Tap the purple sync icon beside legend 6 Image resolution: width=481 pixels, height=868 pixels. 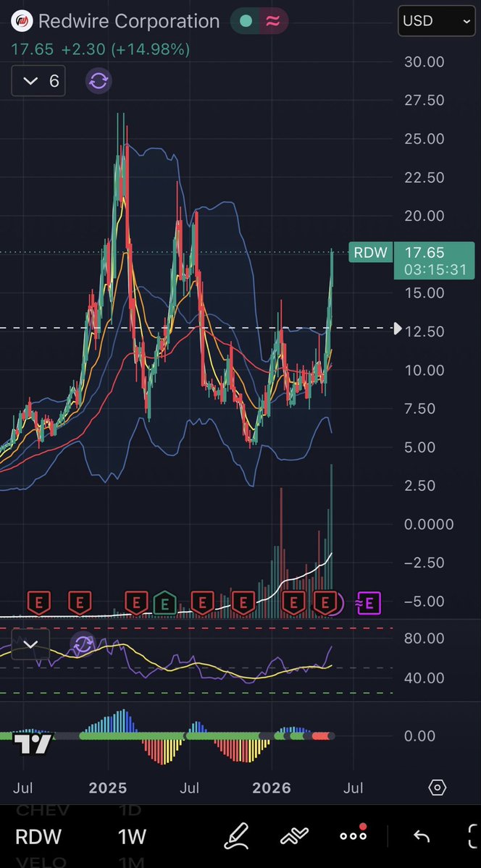(99, 81)
